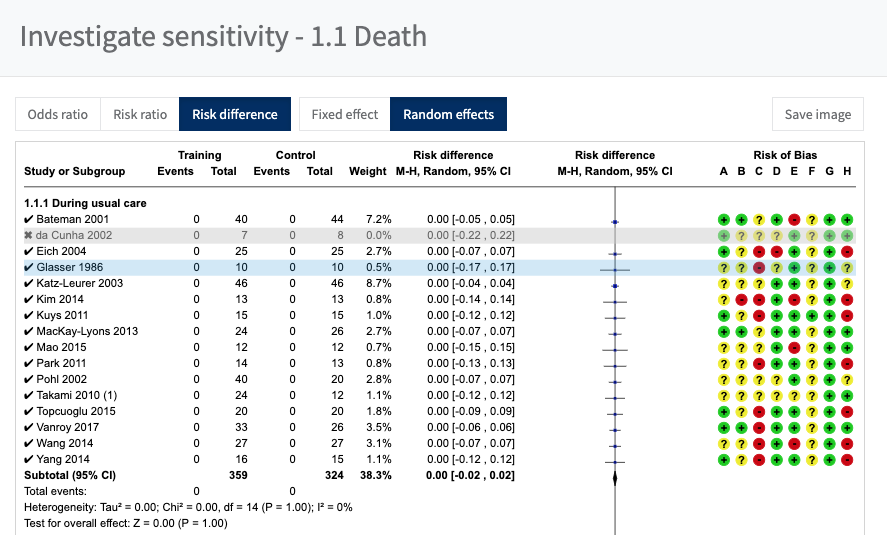Click MacKay-Lyons 2013 yellow bias icon in column C

click(759, 331)
